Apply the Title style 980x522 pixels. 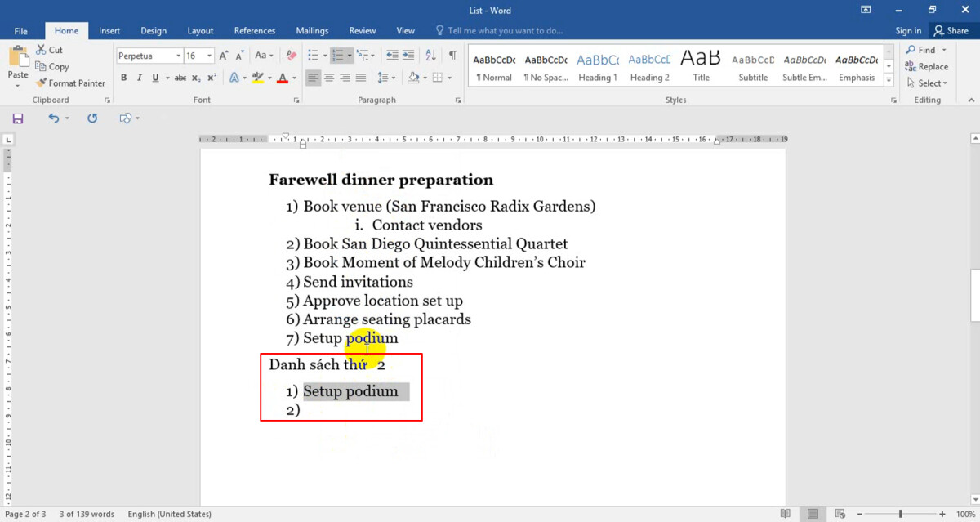pos(702,67)
